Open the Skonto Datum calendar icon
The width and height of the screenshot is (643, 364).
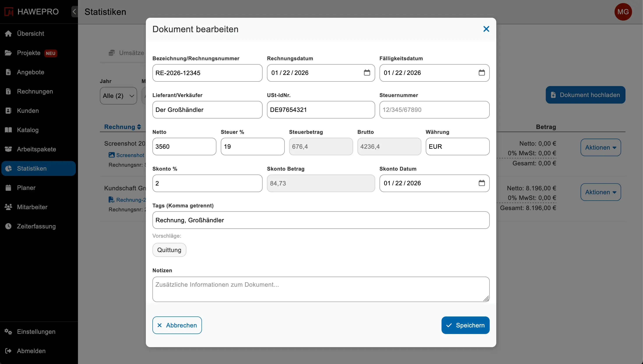coord(482,183)
